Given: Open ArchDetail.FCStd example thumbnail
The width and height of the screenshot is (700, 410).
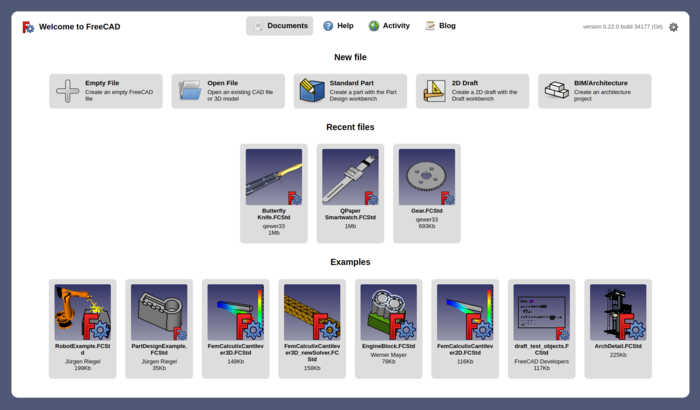Looking at the screenshot, I should coord(618,313).
